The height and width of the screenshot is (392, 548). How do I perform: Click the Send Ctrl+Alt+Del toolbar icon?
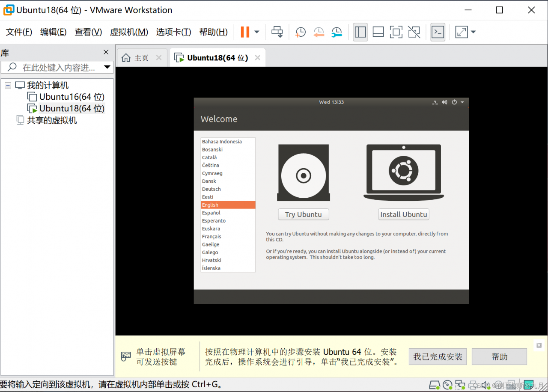[x=277, y=32]
